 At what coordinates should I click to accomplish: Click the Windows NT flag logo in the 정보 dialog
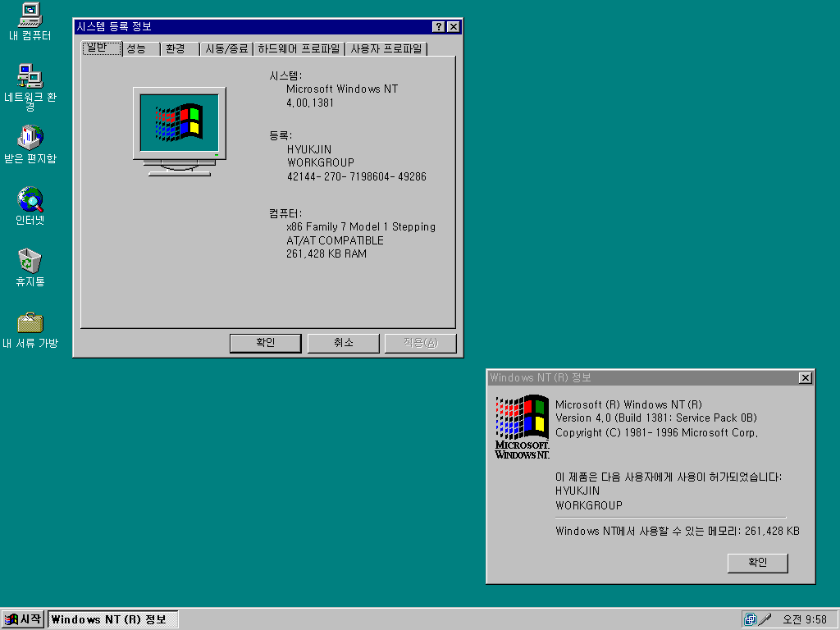523,427
